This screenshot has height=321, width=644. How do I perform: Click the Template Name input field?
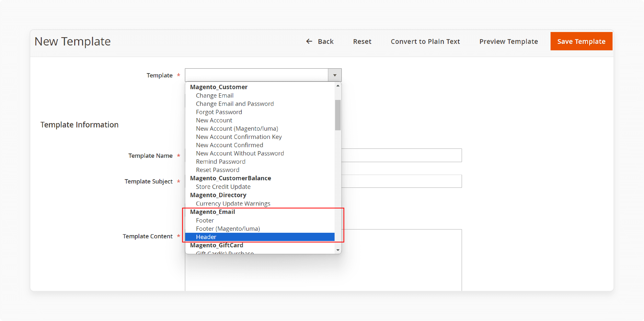tap(401, 155)
